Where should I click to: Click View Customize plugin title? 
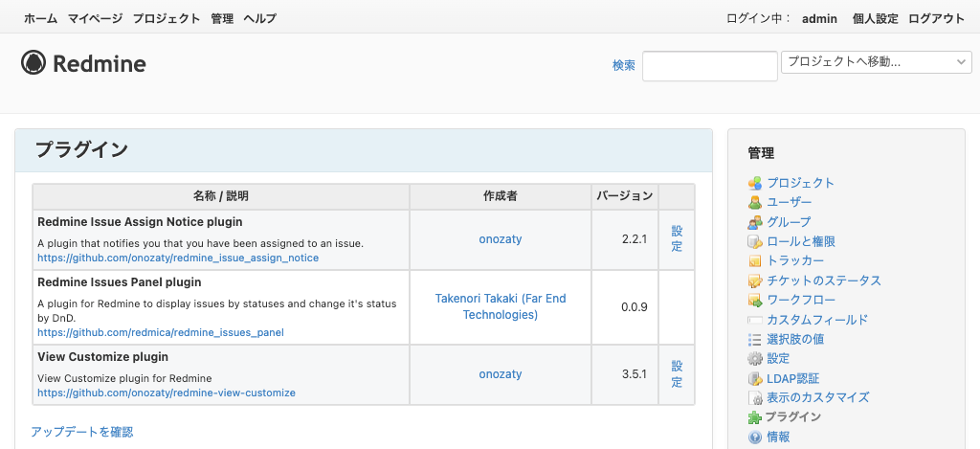(x=103, y=358)
